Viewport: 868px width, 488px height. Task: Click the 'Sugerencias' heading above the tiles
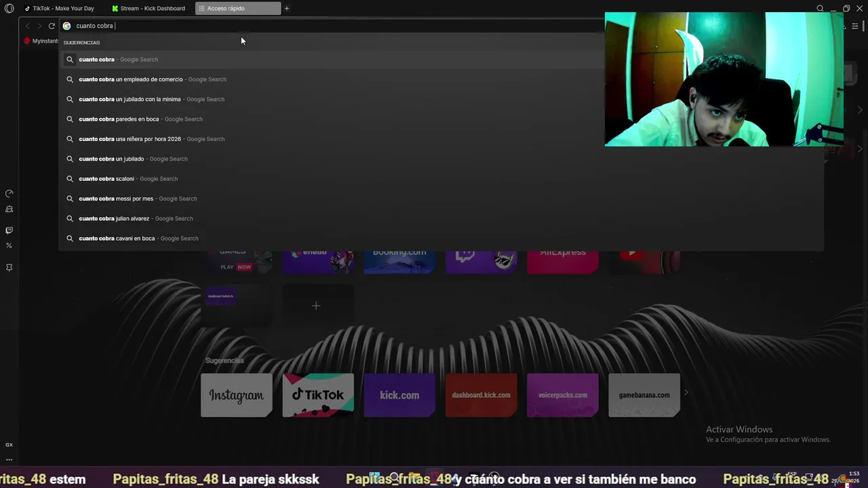tap(224, 361)
